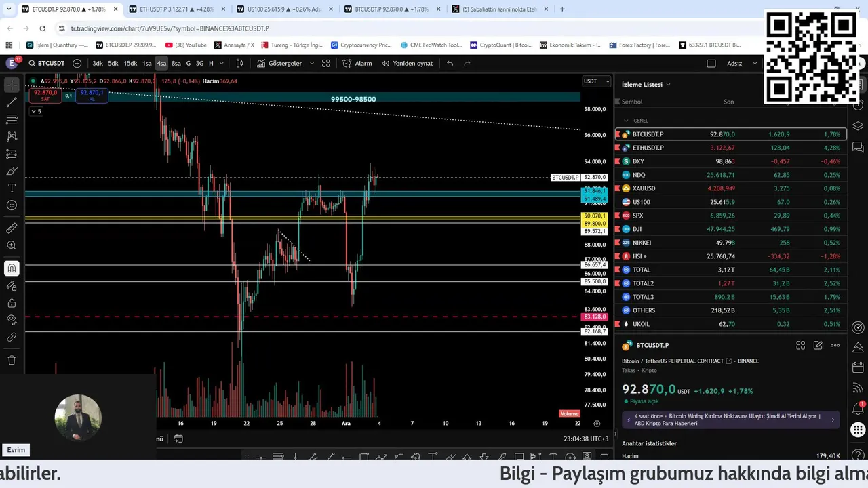The image size is (868, 488).
Task: Open the chats speech bubbles icon
Action: pos(858,147)
